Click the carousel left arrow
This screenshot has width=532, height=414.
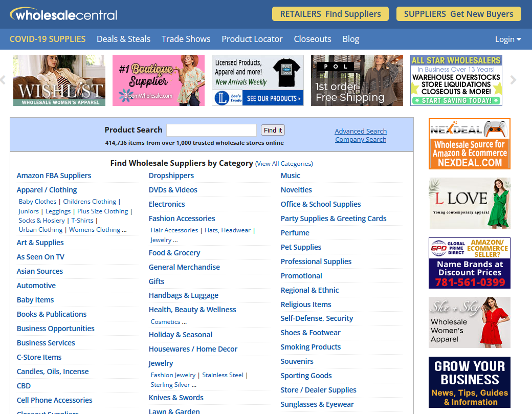pos(3,80)
